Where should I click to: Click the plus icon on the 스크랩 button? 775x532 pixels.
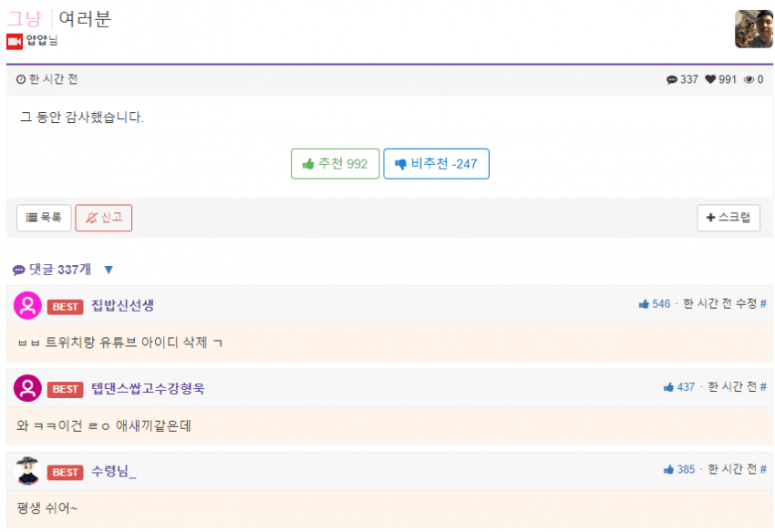(708, 218)
